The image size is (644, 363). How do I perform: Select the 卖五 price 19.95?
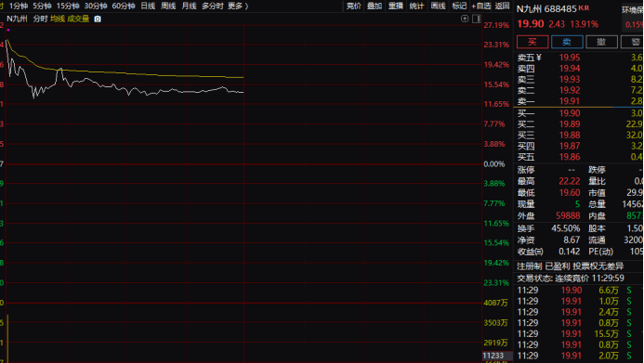570,58
